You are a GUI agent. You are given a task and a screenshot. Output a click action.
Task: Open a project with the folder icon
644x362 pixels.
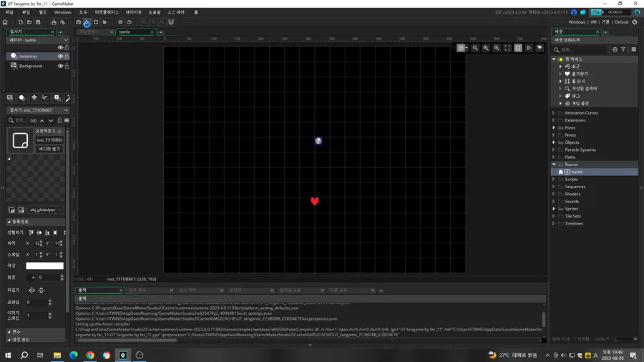[29, 22]
